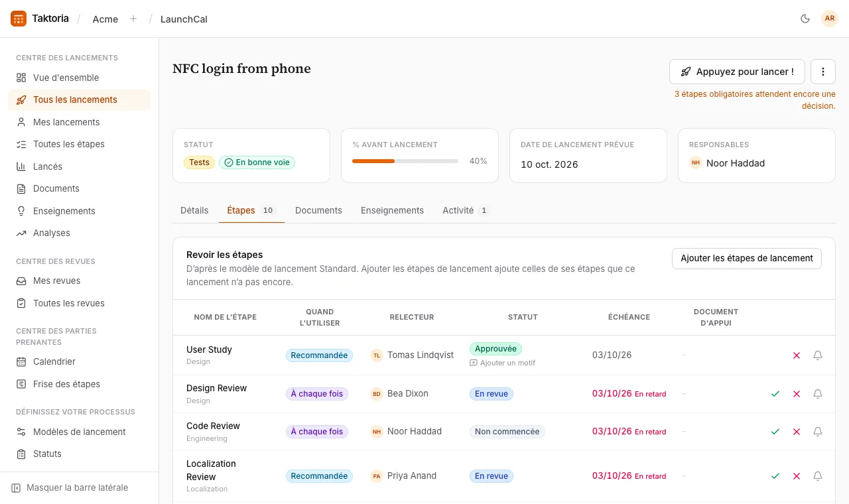Approve the Code Review step
This screenshot has width=849, height=504.
click(775, 432)
